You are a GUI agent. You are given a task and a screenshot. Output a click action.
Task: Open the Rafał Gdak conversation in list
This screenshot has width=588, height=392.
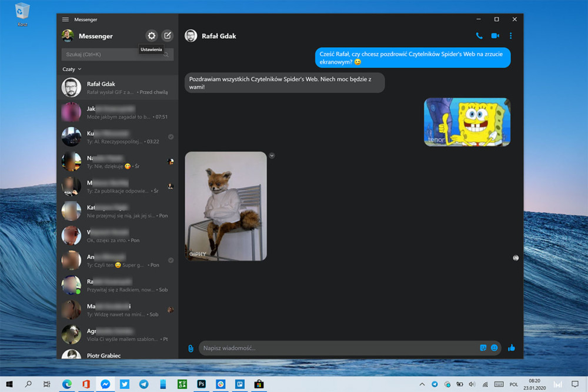[x=118, y=88]
